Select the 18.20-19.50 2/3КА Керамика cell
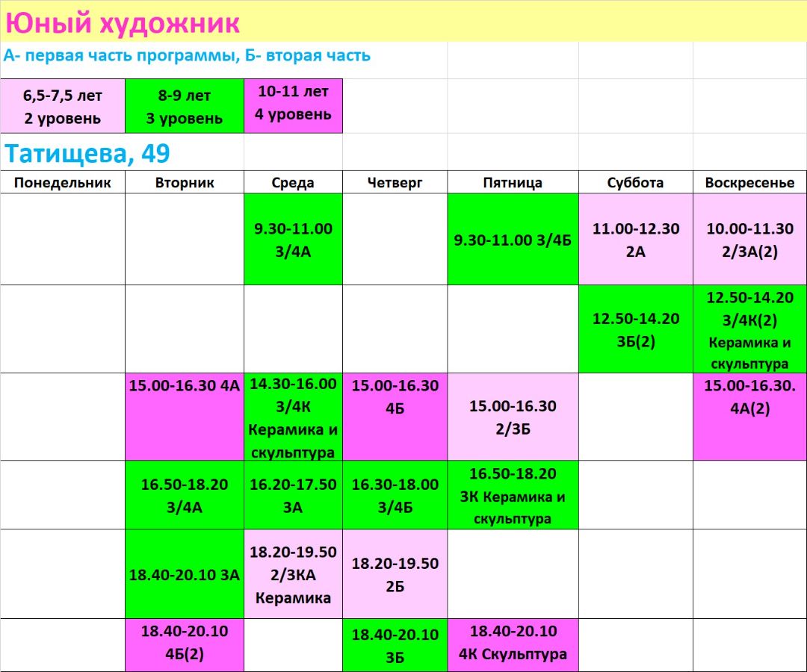Viewport: 807px width, 672px height. [x=293, y=574]
